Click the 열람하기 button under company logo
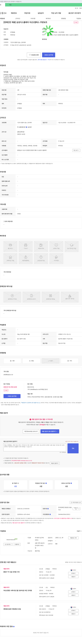The width and height of the screenshot is (82, 644). tap(17, 544)
